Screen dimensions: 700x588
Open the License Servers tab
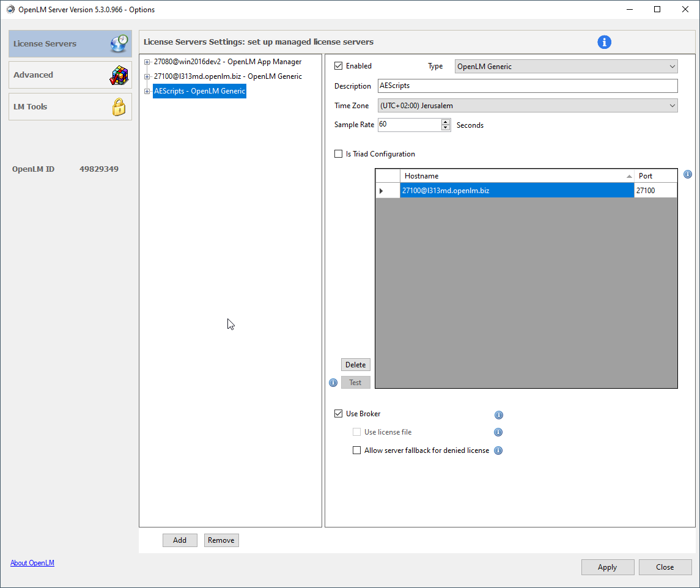pos(70,44)
